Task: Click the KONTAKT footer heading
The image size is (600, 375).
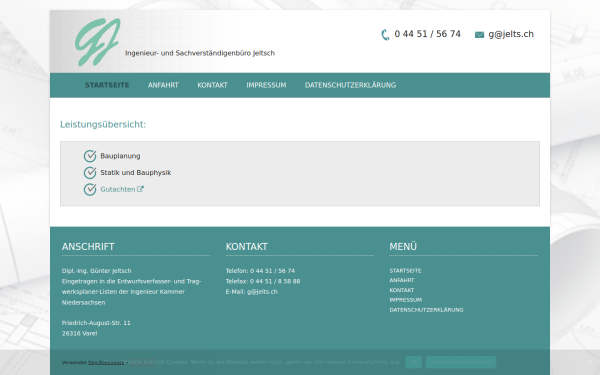Action: coord(246,247)
